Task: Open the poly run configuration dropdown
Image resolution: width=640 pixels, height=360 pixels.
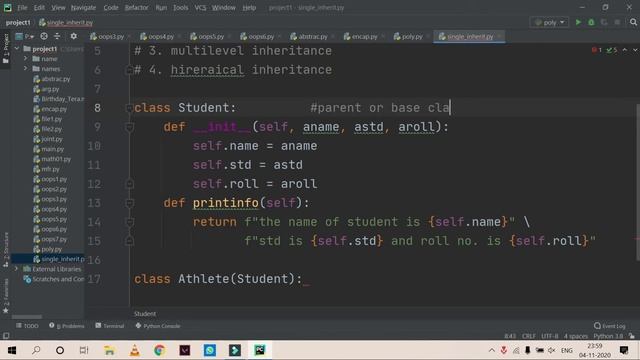Action: point(549,22)
